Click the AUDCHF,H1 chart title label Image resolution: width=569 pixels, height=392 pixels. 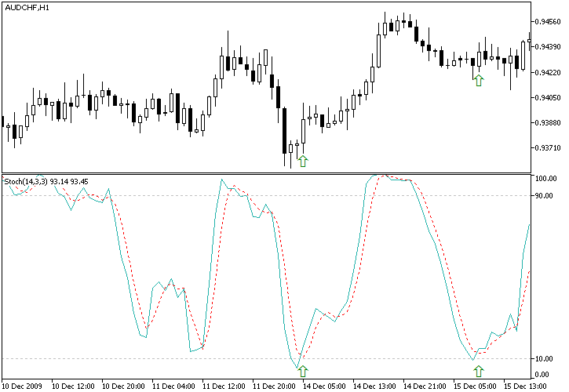coord(26,7)
